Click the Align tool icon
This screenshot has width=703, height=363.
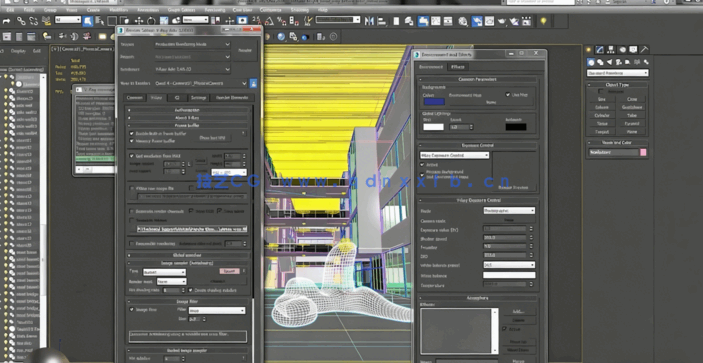[382, 21]
